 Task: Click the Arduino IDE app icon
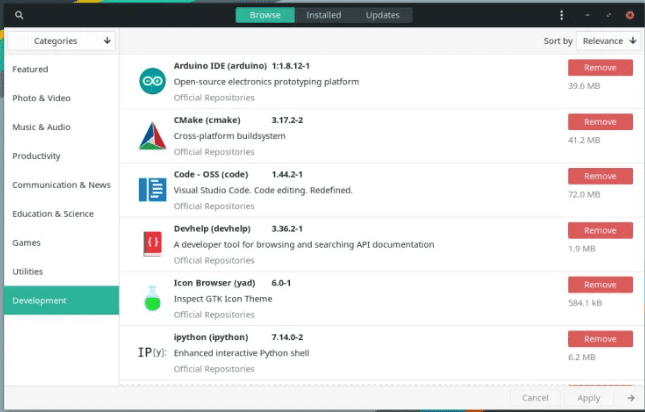point(153,81)
